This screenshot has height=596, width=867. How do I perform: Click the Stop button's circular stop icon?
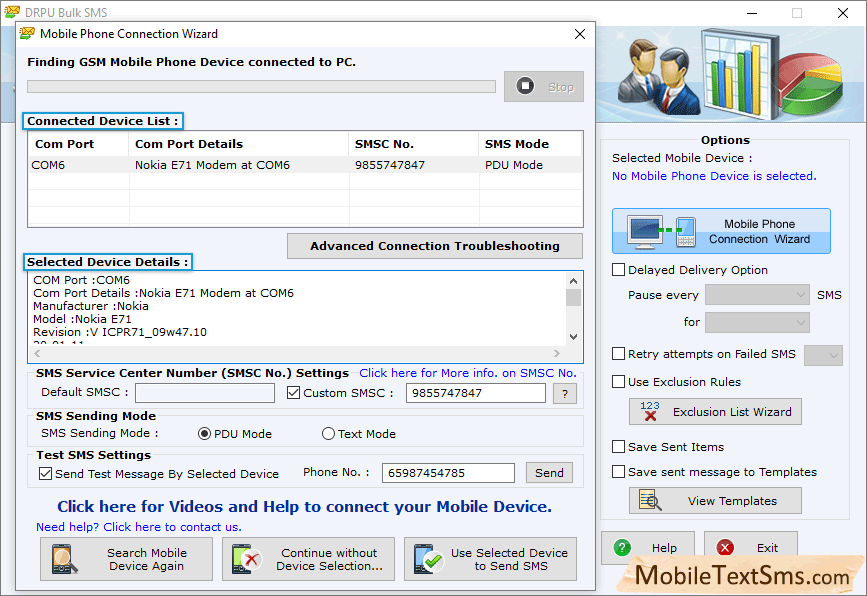[x=525, y=86]
